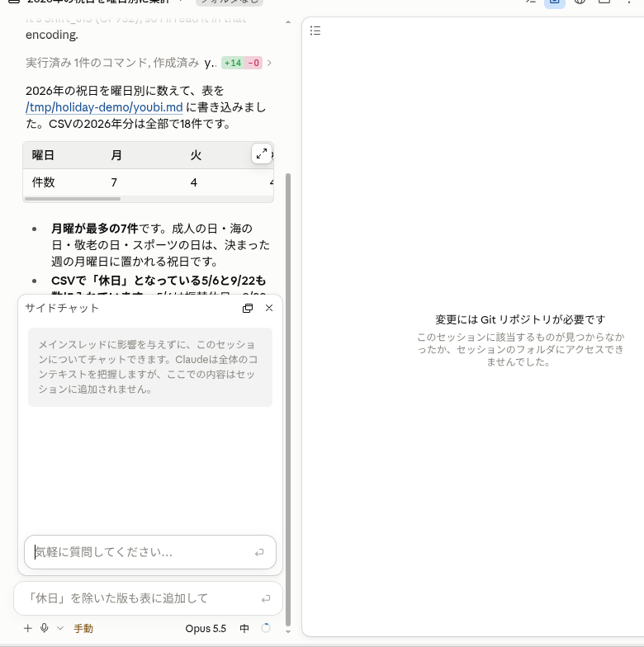The width and height of the screenshot is (644, 647).
Task: Click the chat's vertical scrollbar thumb
Action: tap(288, 400)
